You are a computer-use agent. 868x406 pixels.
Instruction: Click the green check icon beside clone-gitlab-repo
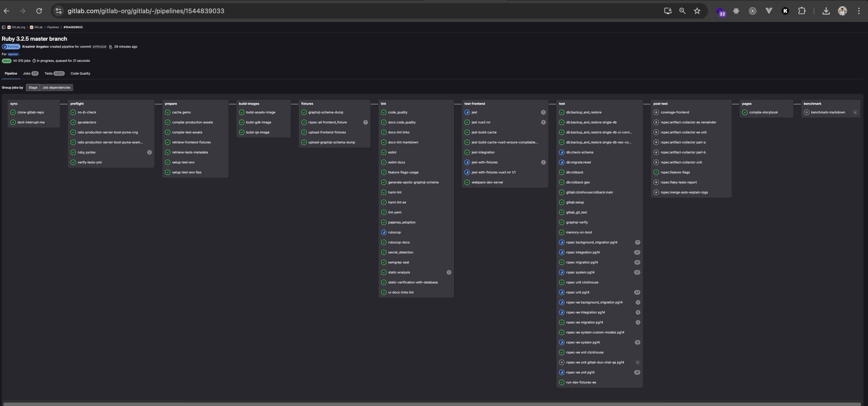(x=14, y=112)
